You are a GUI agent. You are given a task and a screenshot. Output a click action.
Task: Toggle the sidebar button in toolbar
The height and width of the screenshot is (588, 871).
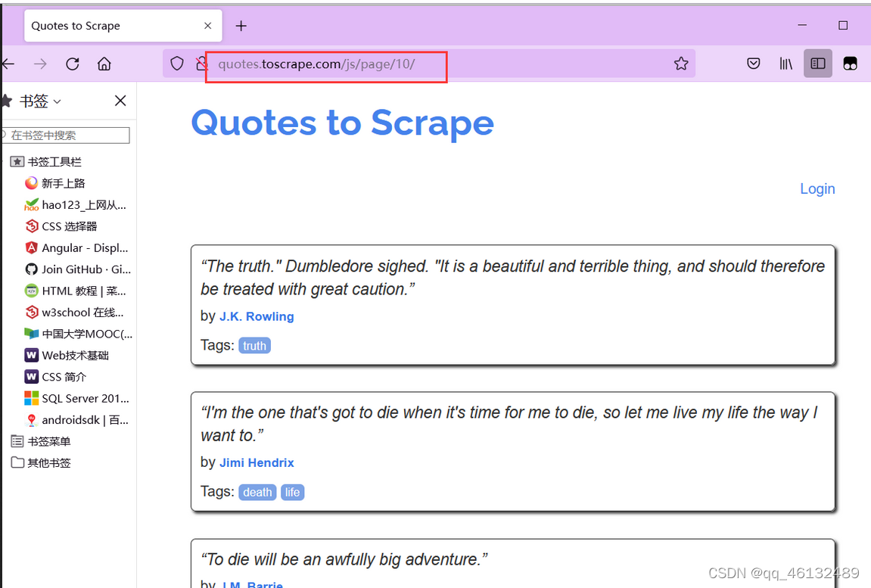point(818,64)
